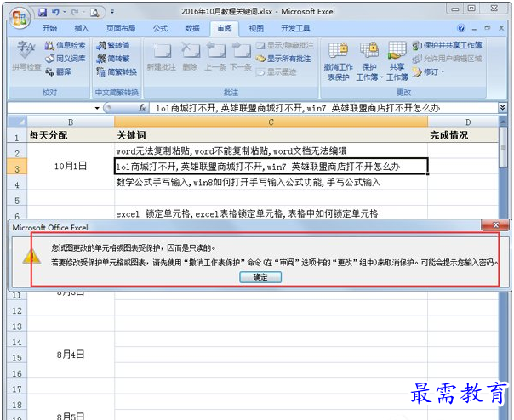
Task: Click the 翻译 translate tool
Action: click(58, 71)
